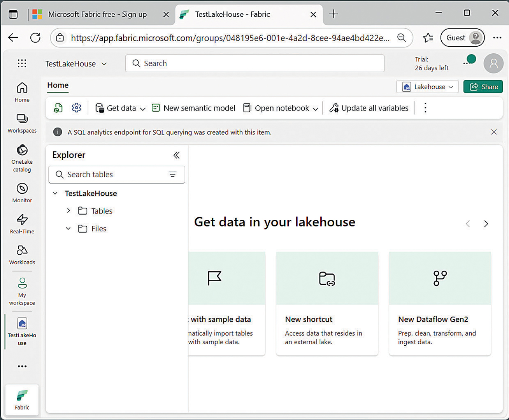509x420 pixels.
Task: Collapse the Explorer pane with double chevron
Action: 176,155
